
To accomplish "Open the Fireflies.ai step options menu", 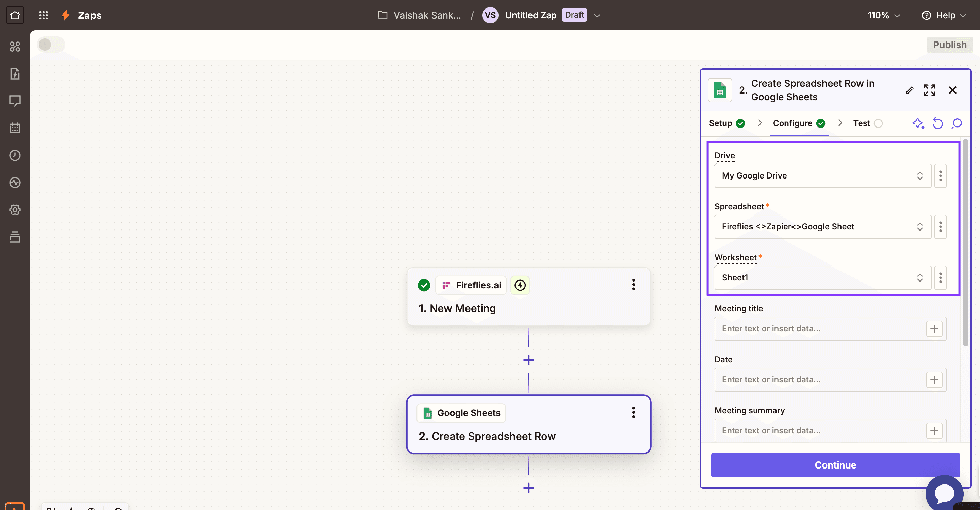I will point(633,285).
